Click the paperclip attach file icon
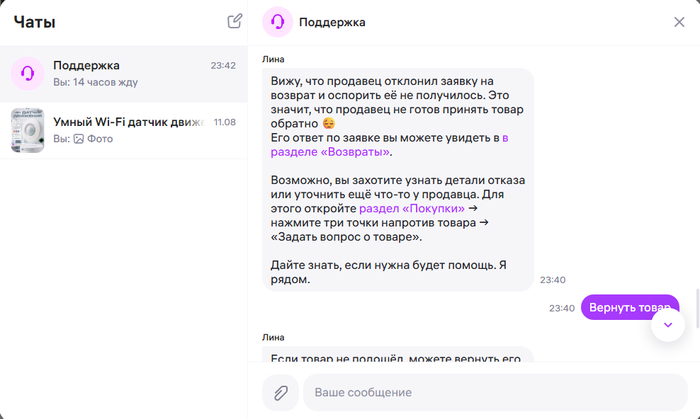Viewport: 700px width, 419px height. (x=280, y=393)
